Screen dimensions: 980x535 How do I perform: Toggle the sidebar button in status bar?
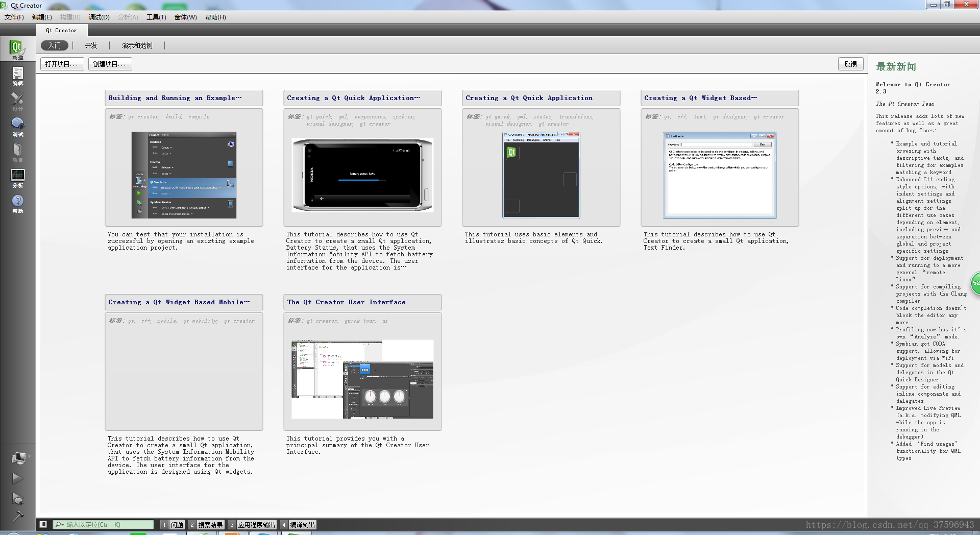[x=43, y=524]
